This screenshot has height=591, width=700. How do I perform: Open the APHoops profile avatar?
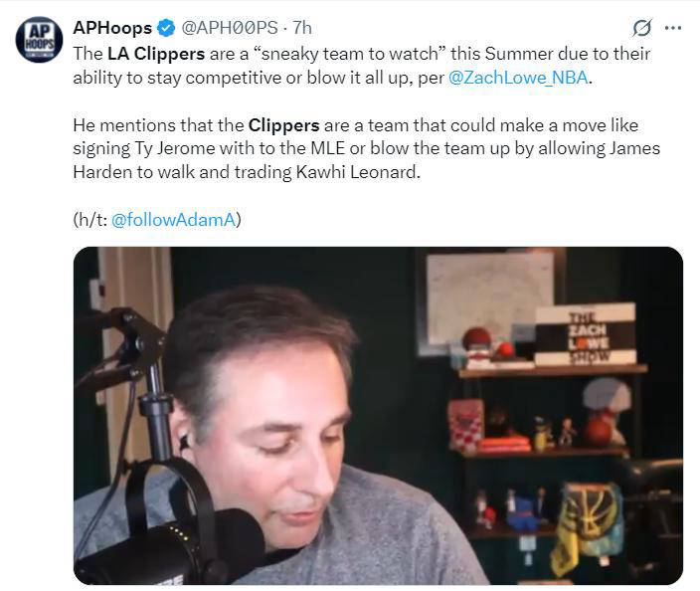40,40
